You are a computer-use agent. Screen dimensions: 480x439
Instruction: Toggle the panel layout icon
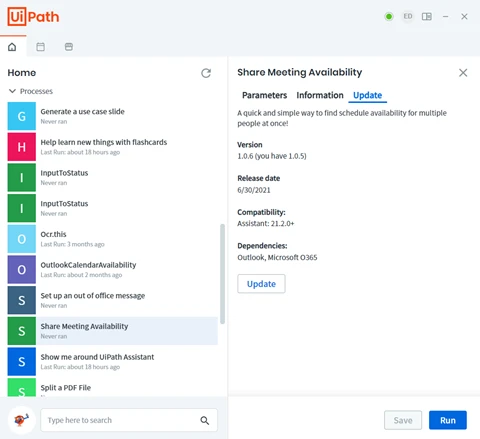(427, 16)
